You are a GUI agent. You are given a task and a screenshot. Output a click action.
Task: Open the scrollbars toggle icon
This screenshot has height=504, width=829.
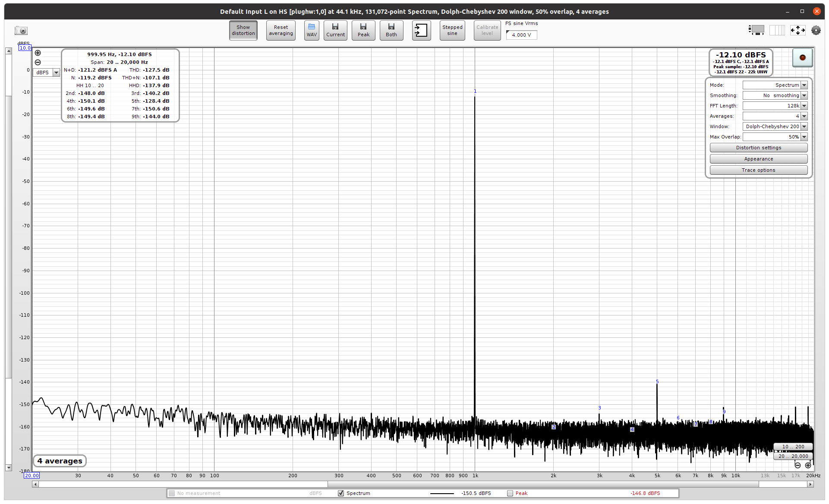coord(756,30)
